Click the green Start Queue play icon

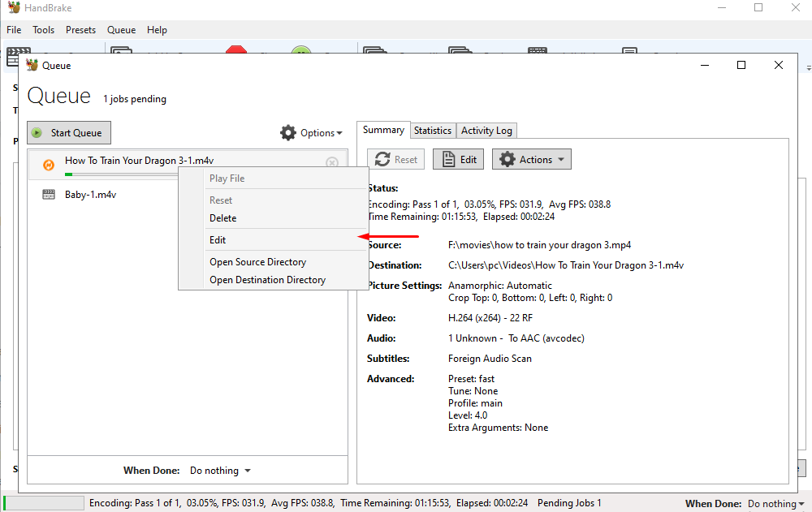coord(37,133)
